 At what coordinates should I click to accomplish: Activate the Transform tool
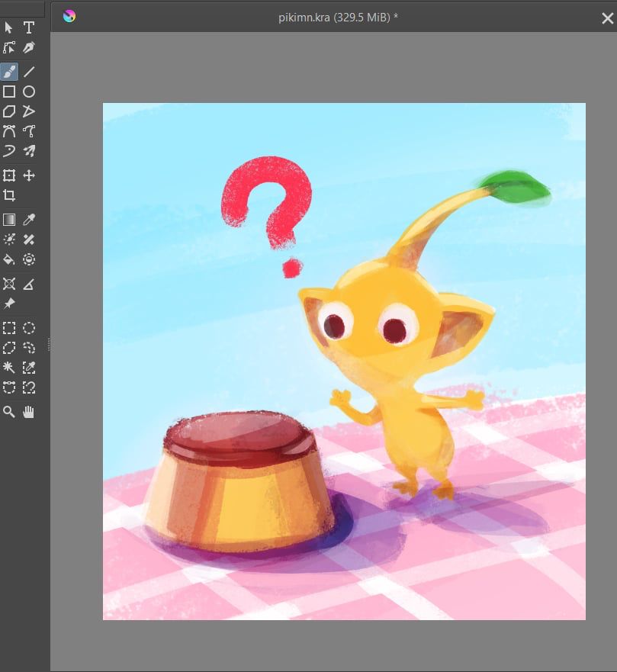(x=9, y=175)
